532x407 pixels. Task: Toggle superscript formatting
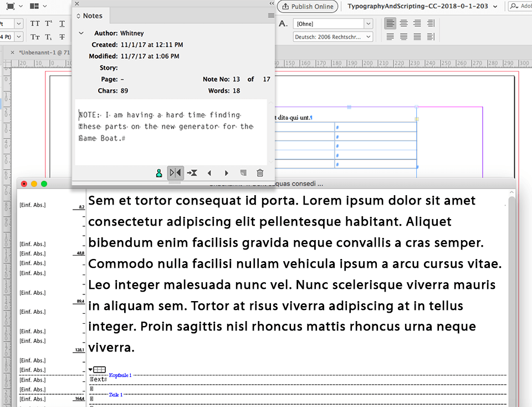point(48,23)
